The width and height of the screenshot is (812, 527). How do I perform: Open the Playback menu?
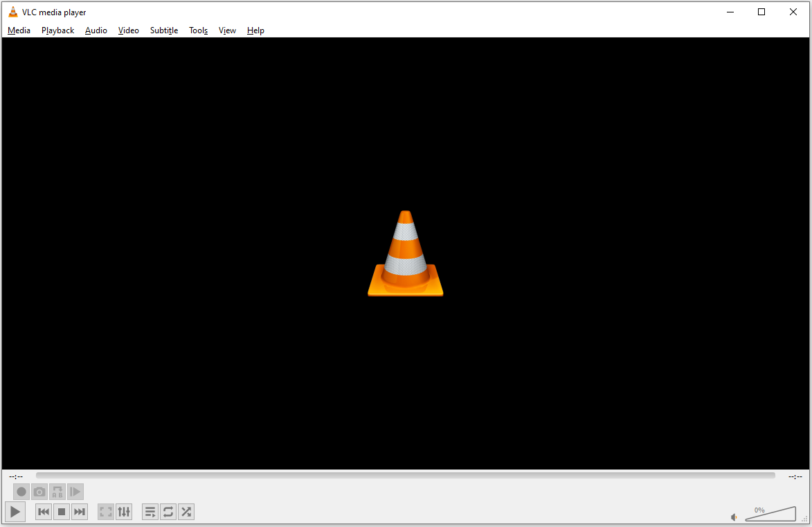tap(58, 30)
